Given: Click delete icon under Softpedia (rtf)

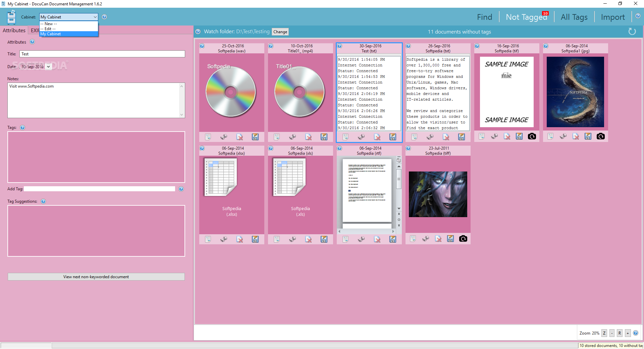Looking at the screenshot, I should pos(377,239).
